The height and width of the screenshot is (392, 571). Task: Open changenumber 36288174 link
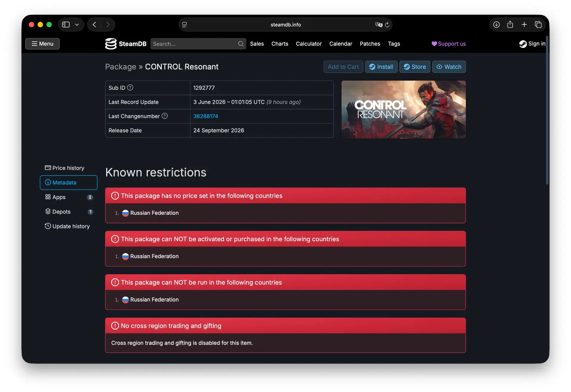(206, 116)
